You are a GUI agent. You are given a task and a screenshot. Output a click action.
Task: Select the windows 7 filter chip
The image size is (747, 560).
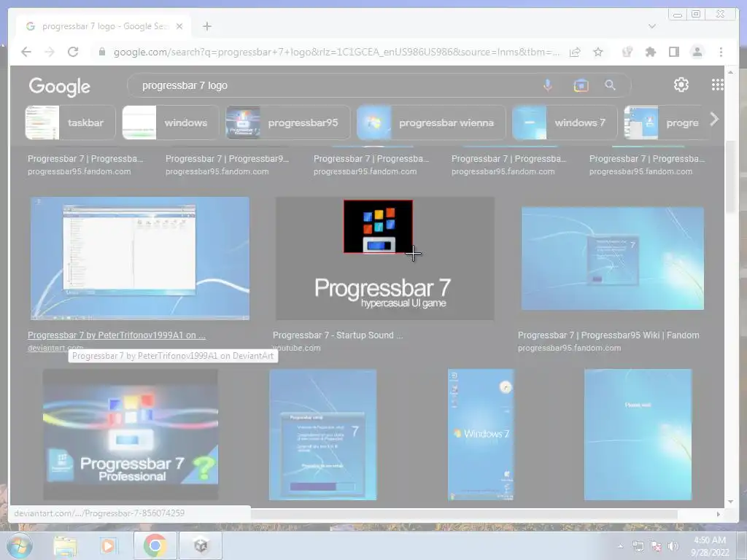pyautogui.click(x=565, y=122)
